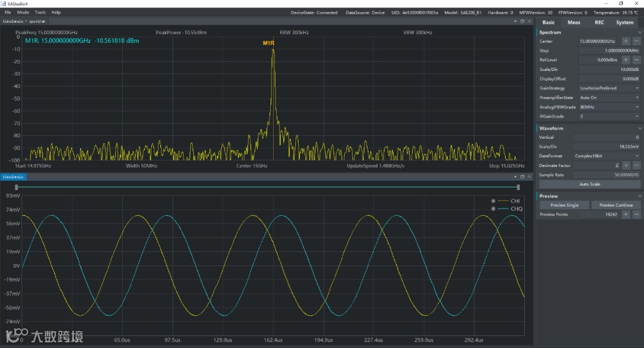
Task: Switch to the System tab
Action: click(x=625, y=23)
